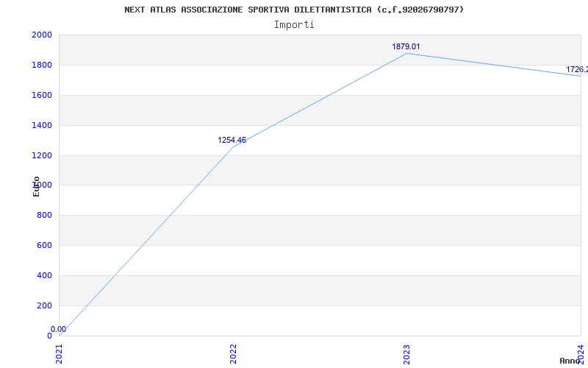This screenshot has width=588, height=368.
Task: Click the 'Anno' x-axis title
Action: (x=570, y=361)
